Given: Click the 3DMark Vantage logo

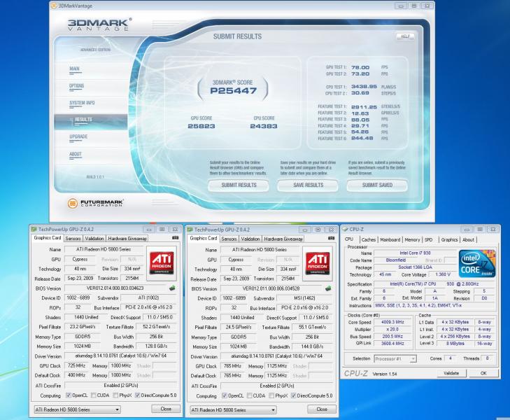Looking at the screenshot, I should [x=99, y=24].
